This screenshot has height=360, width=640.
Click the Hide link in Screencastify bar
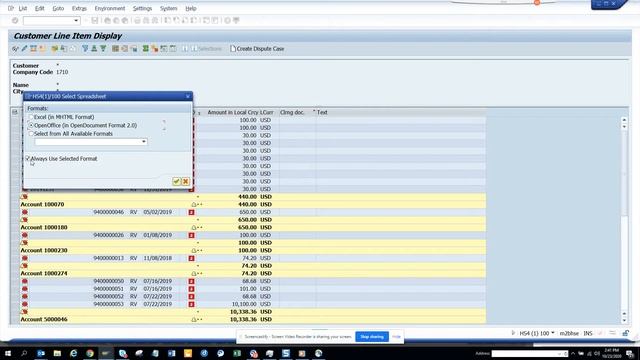[396, 337]
